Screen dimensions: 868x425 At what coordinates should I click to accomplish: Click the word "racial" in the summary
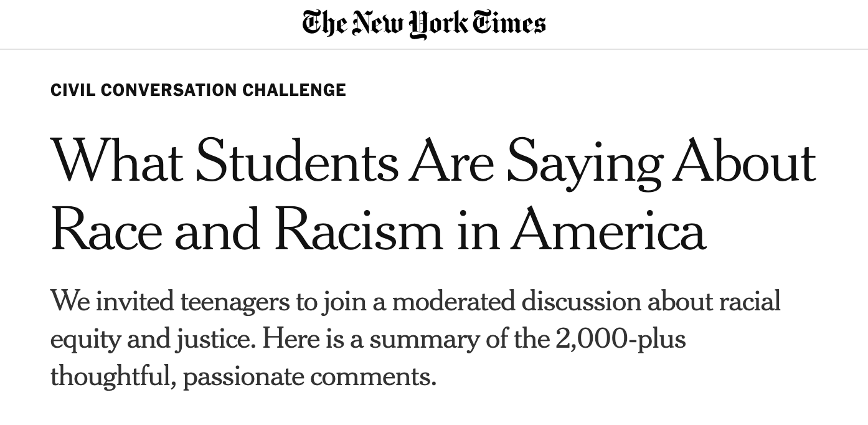(750, 302)
